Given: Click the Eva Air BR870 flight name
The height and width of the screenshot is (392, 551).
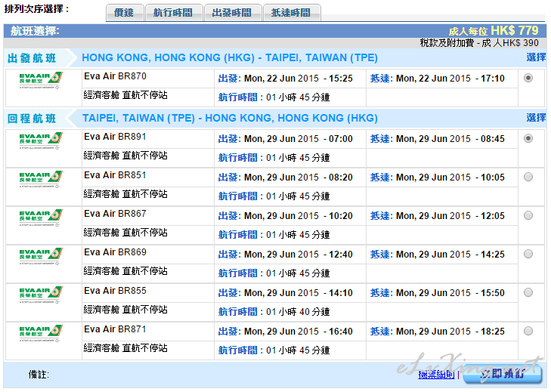Looking at the screenshot, I should pyautogui.click(x=115, y=76).
